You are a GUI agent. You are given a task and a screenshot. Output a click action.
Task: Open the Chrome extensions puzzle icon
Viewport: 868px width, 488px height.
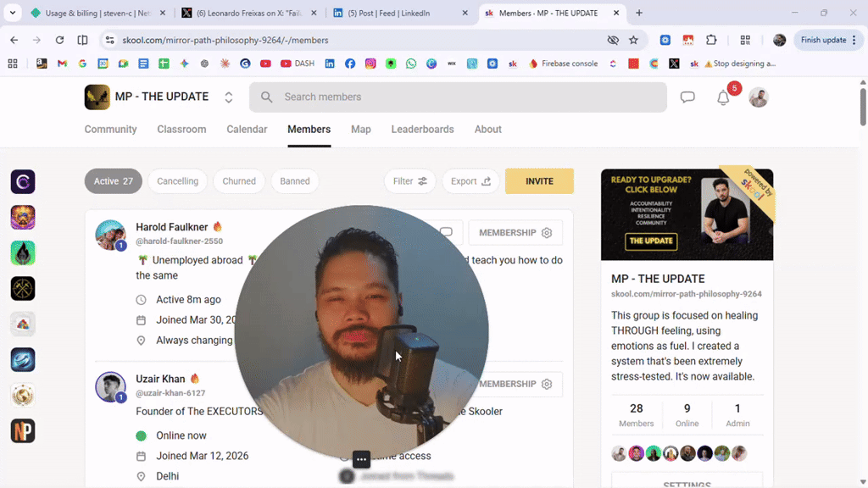click(711, 40)
